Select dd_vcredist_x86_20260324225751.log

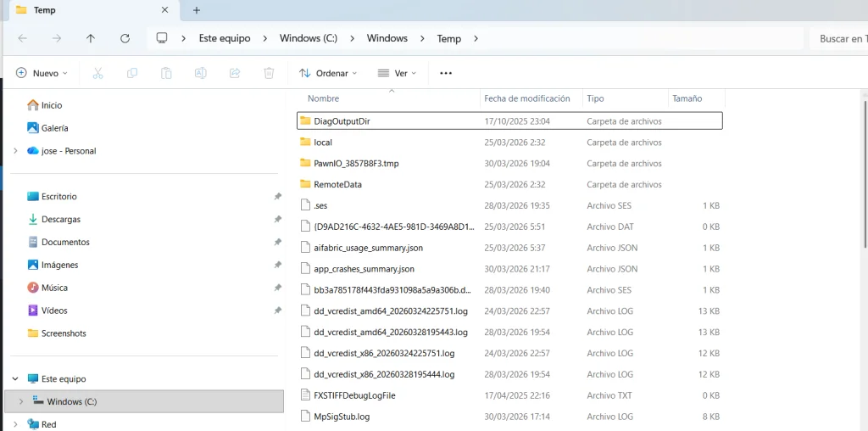tap(509, 354)
